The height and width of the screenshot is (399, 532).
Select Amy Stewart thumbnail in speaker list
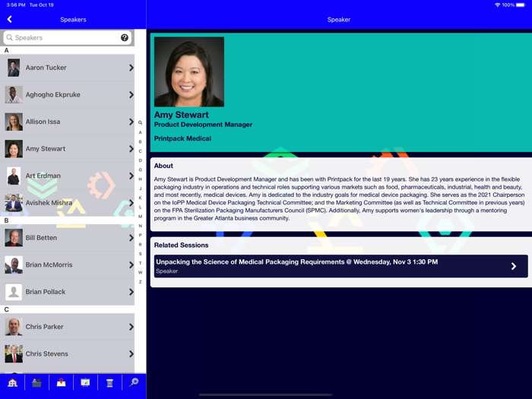14,149
